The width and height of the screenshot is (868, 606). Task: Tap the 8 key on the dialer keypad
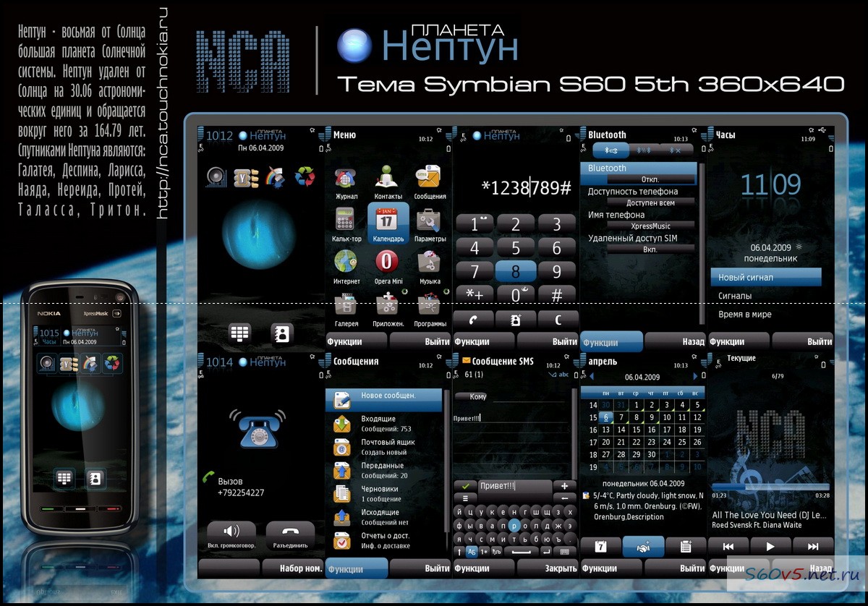516,272
